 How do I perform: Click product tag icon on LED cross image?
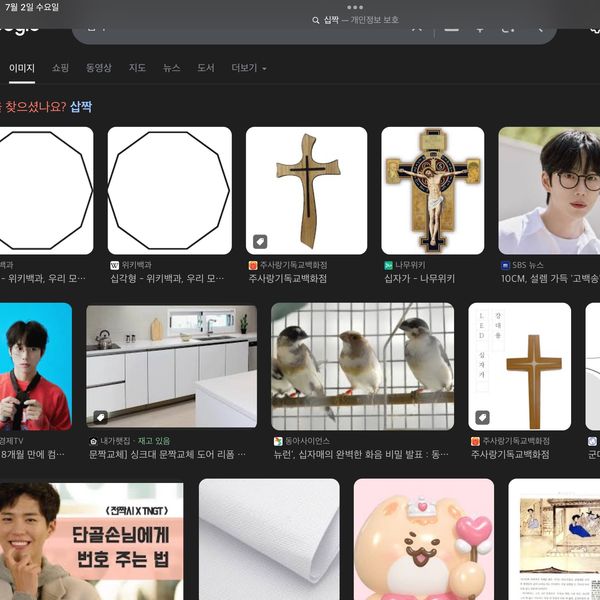coord(483,417)
